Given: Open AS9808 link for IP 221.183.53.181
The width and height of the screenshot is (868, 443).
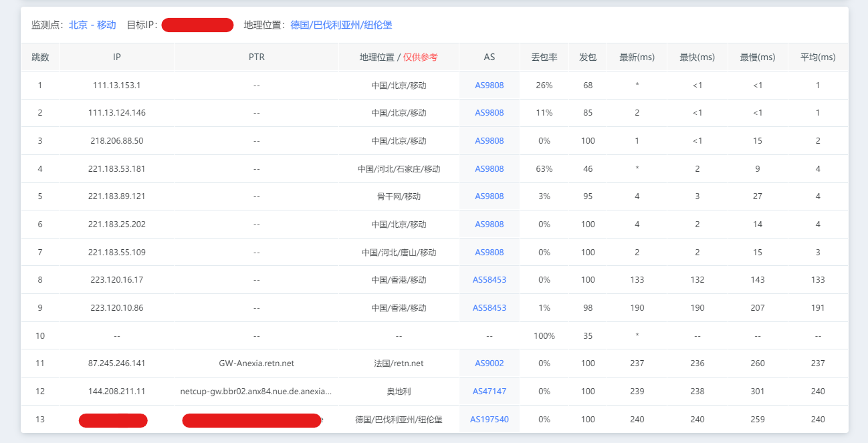Looking at the screenshot, I should (490, 169).
